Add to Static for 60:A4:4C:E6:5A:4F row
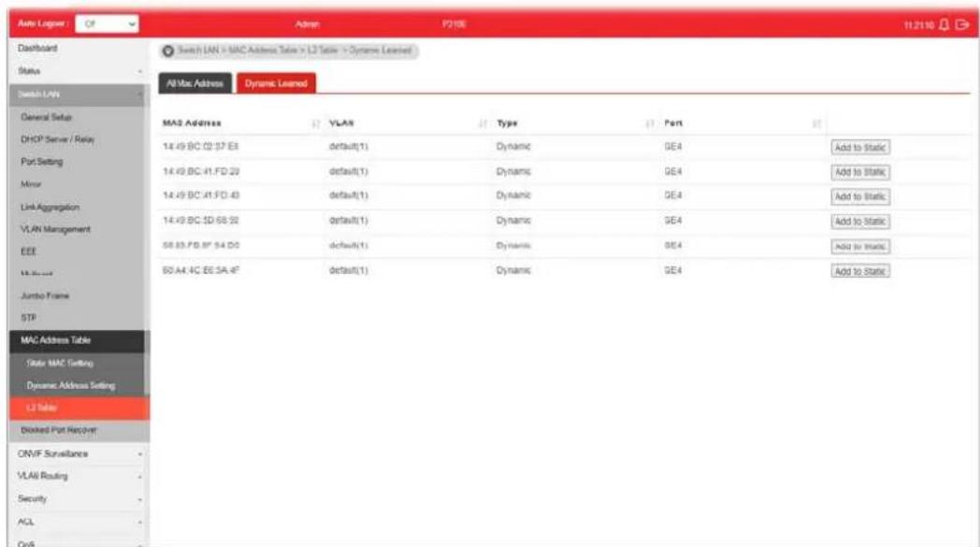This screenshot has height=547, width=980. coord(860,271)
